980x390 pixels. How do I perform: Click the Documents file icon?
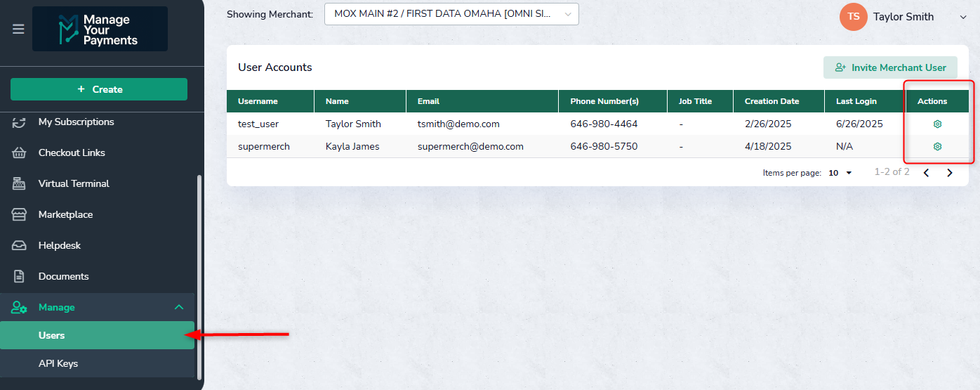coord(19,277)
